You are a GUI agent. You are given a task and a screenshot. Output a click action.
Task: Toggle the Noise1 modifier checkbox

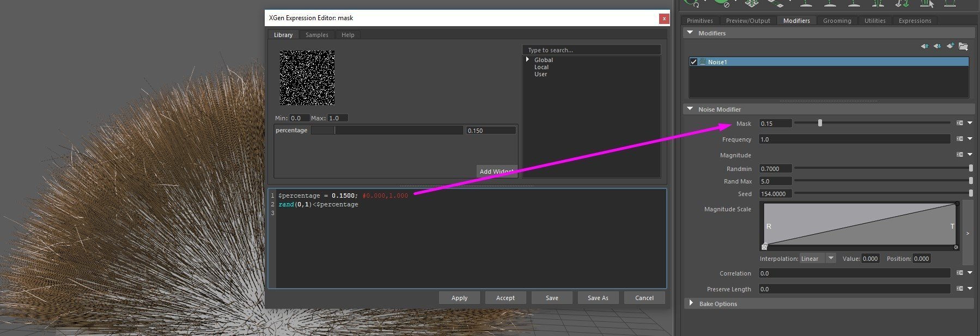coord(693,62)
